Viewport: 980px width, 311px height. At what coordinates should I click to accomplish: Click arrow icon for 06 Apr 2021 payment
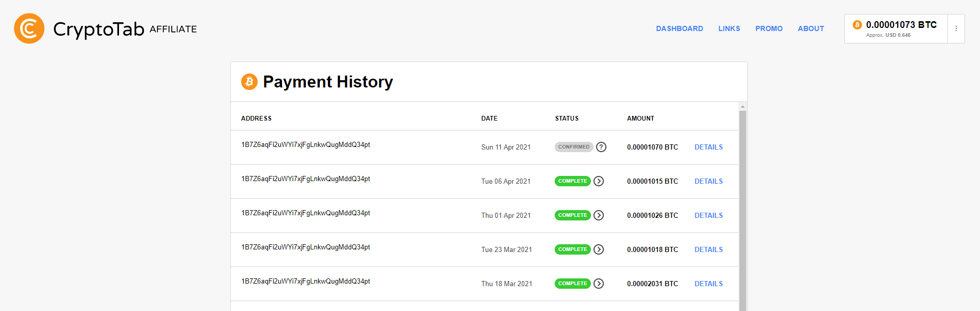599,181
